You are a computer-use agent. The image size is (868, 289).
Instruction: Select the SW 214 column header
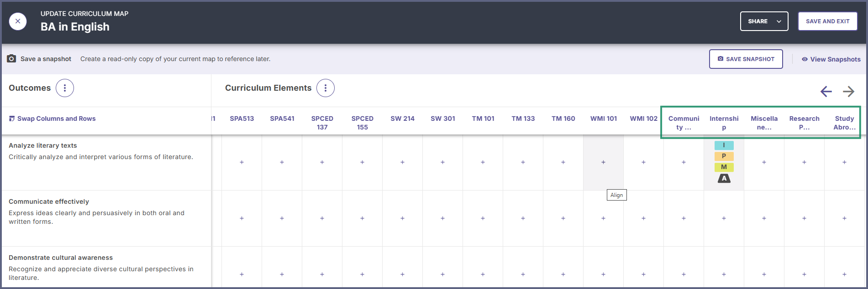403,119
